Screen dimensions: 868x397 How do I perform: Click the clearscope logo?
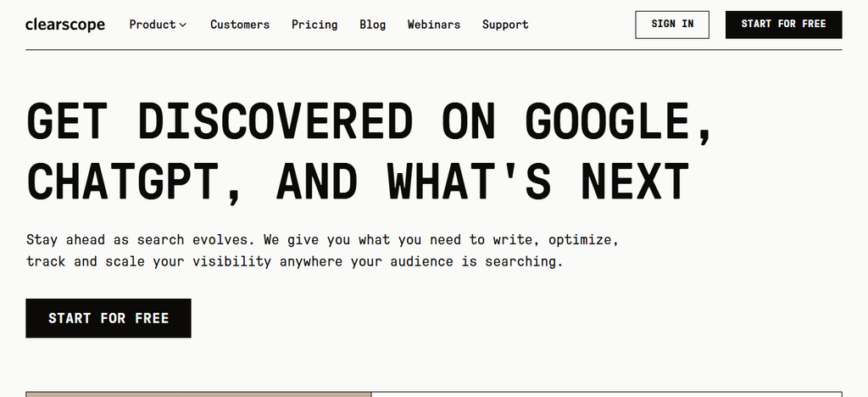[65, 25]
